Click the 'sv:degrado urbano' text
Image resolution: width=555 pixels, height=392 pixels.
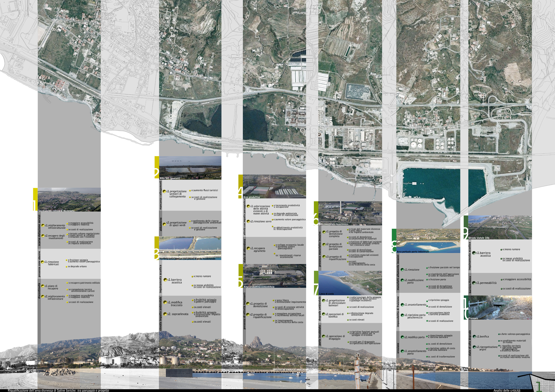[x=77, y=267]
